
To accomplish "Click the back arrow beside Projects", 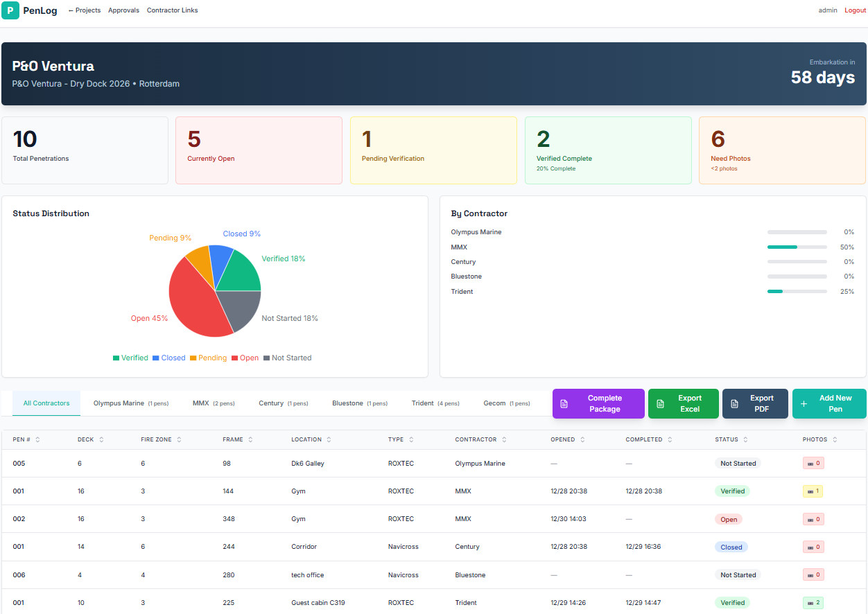I will point(71,10).
